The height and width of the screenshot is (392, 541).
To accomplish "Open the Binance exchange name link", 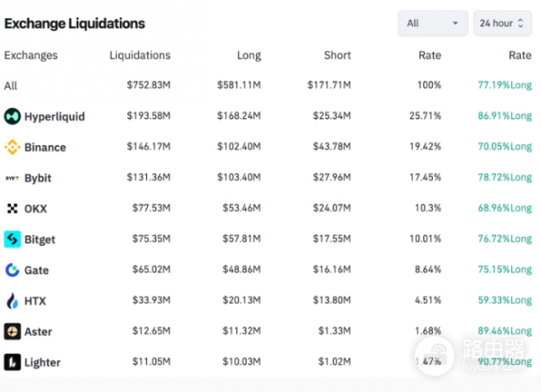I will click(45, 147).
